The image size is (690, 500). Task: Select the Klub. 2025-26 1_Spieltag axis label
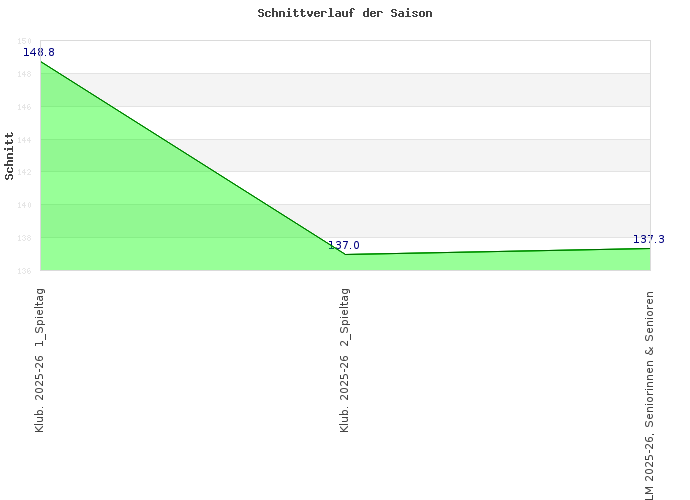tap(40, 360)
